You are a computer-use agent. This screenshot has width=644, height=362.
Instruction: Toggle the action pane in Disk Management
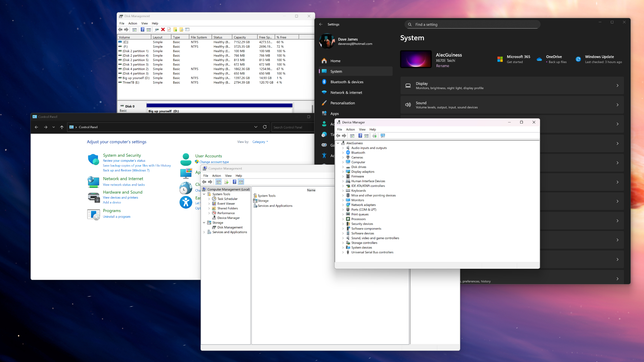click(149, 30)
